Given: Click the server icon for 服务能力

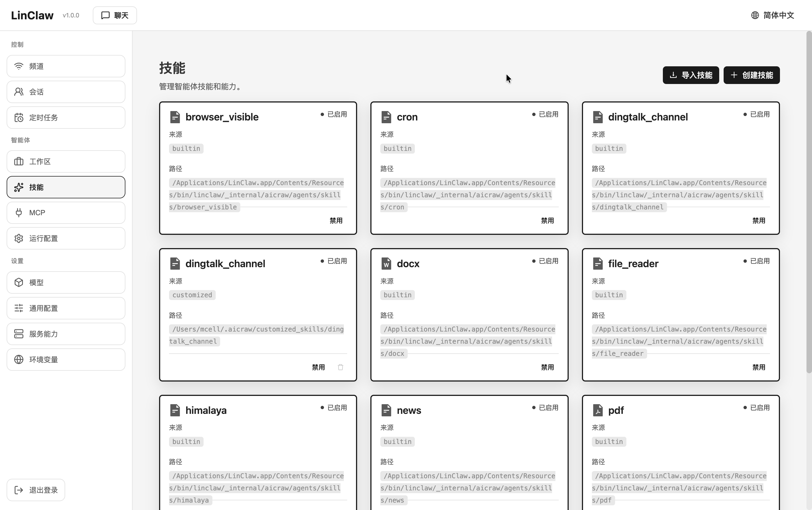Looking at the screenshot, I should tap(19, 333).
